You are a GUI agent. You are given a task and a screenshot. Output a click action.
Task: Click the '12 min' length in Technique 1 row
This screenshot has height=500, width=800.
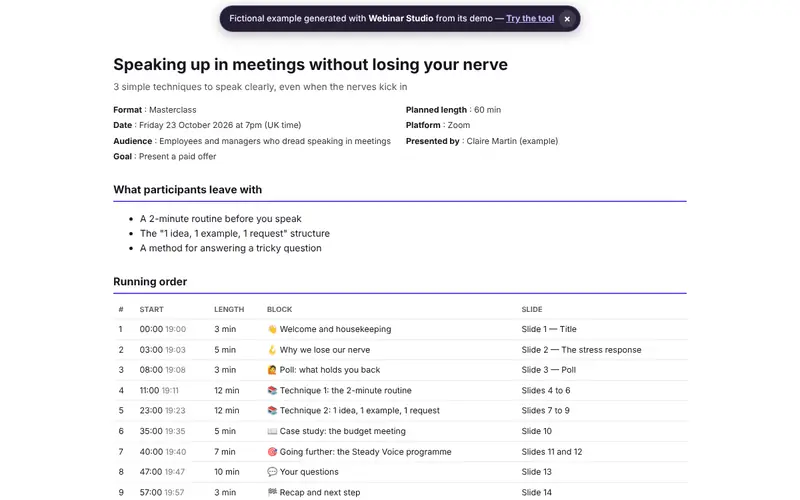(227, 390)
